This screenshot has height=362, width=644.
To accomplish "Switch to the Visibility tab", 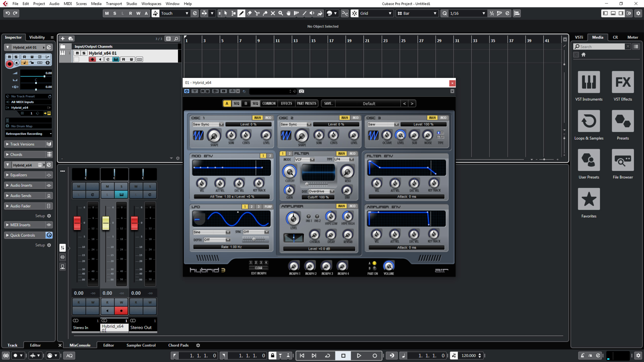I will click(x=37, y=37).
